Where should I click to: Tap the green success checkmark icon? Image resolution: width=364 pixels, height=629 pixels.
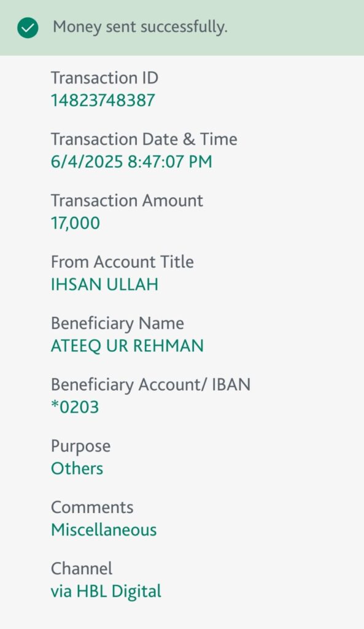tap(28, 28)
